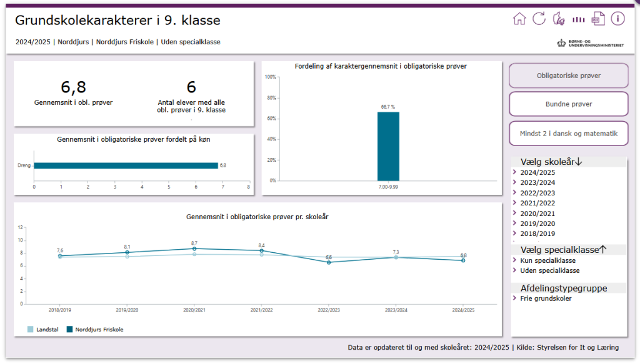Select the Uden specialklasse filter option
Viewport: 640px width, 364px height.
pos(549,270)
